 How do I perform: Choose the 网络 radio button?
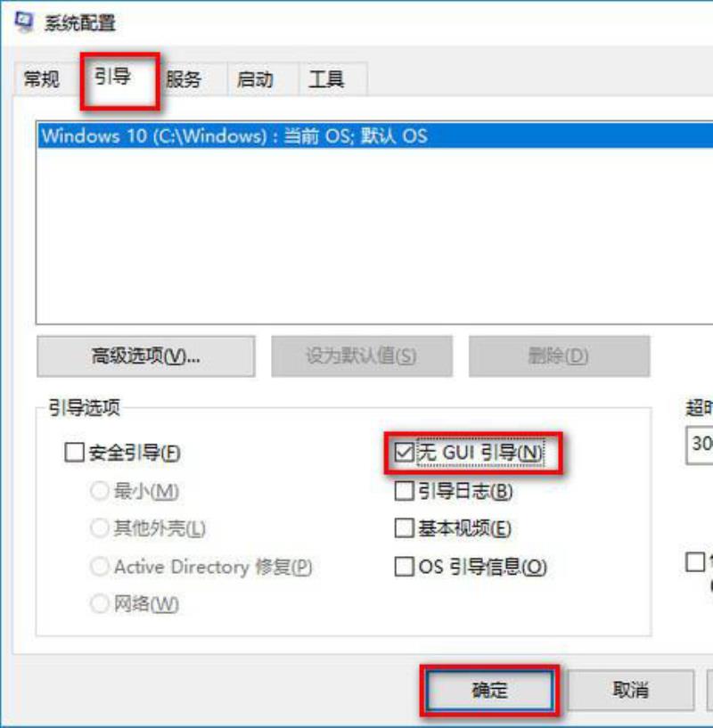[100, 603]
